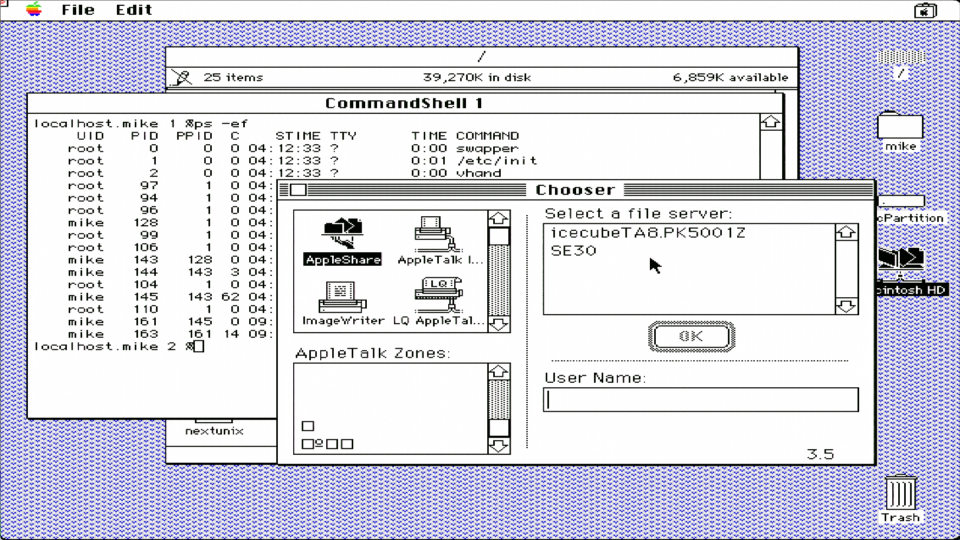Viewport: 960px width, 540px height.
Task: Click the AppleTalk Zones scrollbar thumb
Action: (x=499, y=427)
